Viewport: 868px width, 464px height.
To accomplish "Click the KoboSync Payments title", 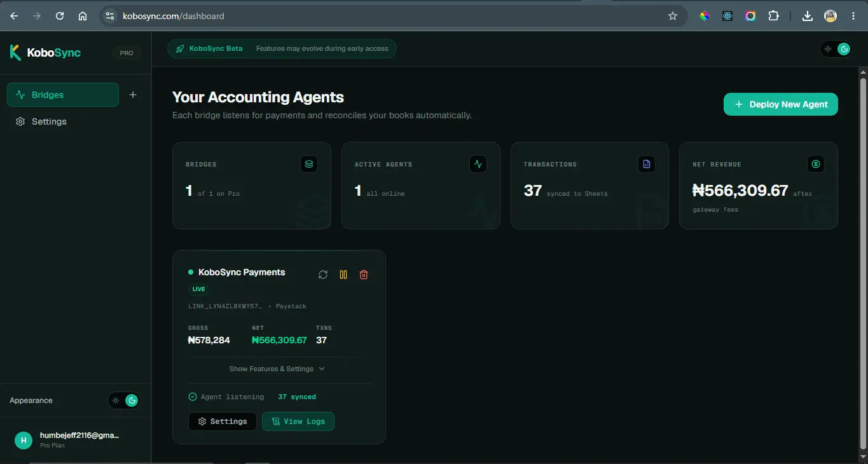I will point(242,272).
